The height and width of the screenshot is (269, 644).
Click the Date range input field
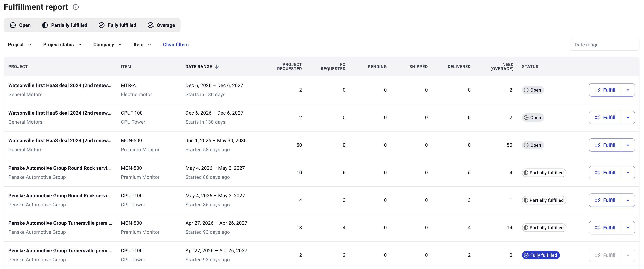tap(604, 44)
